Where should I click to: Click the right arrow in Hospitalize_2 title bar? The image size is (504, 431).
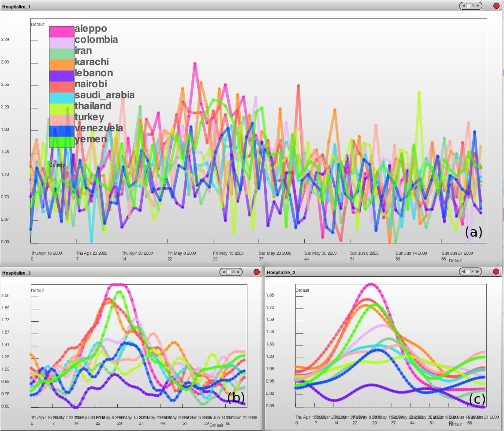point(479,272)
